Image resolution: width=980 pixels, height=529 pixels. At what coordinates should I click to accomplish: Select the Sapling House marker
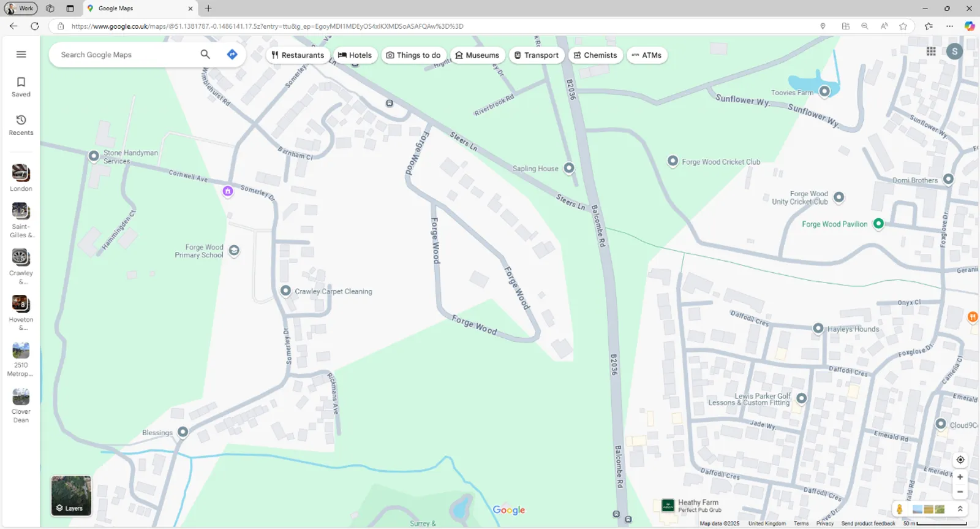click(x=569, y=168)
